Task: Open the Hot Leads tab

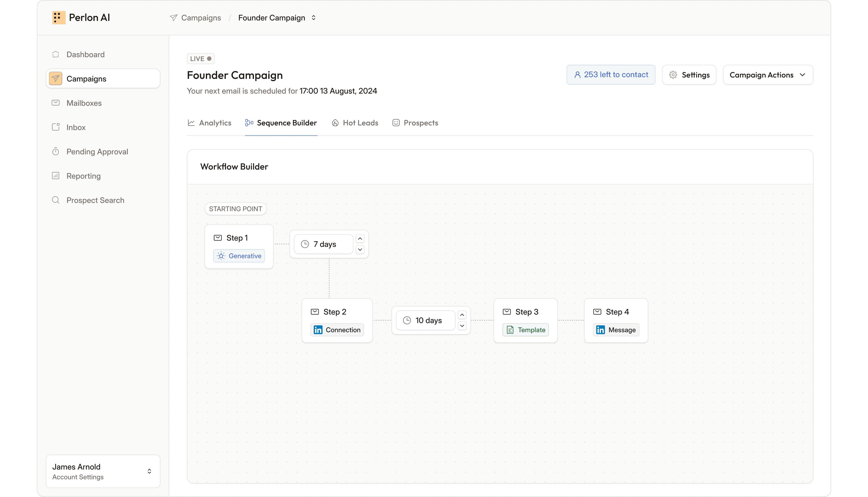Action: 355,123
